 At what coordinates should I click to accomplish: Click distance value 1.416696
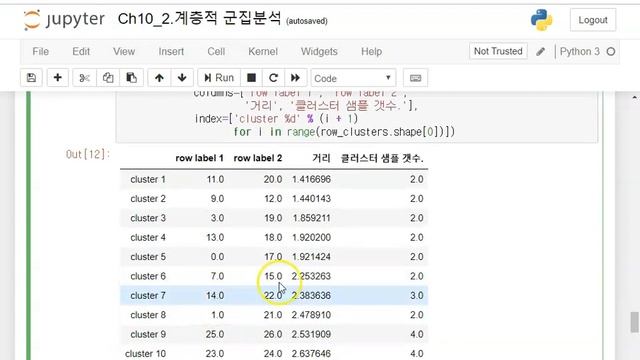(x=311, y=179)
